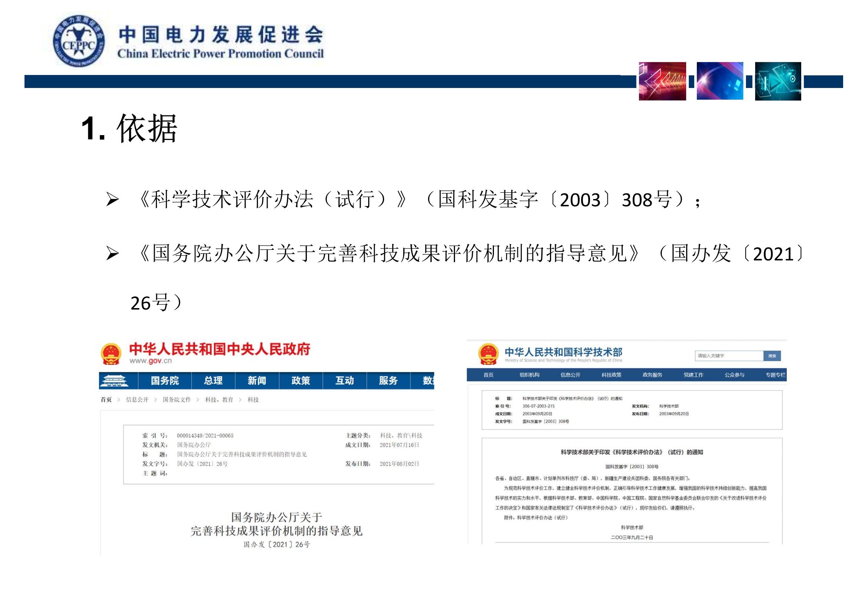Image resolution: width=868 pixels, height=614 pixels.
Task: Click 发布日期 value 2021年08月02日
Action: 399,464
